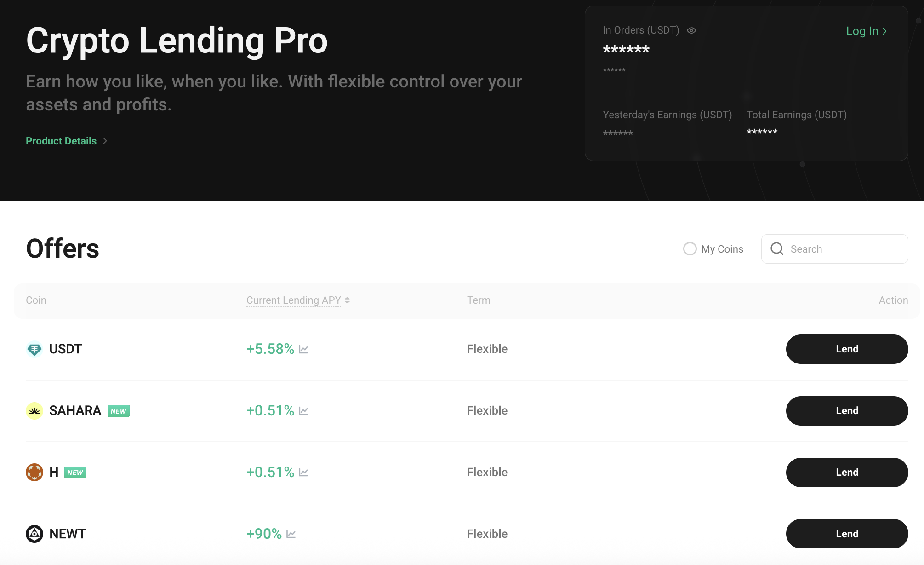Open SAHARA APY history chart icon
The image size is (924, 565).
(x=303, y=411)
